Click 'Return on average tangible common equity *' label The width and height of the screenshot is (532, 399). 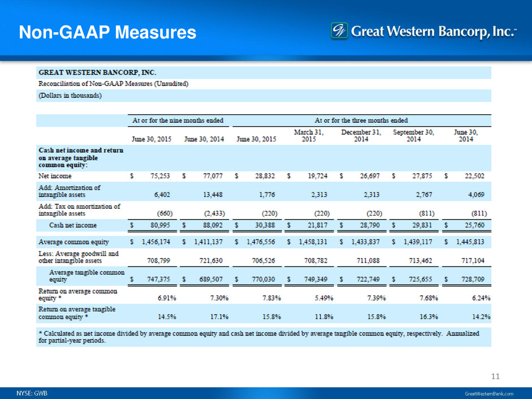pos(77,313)
